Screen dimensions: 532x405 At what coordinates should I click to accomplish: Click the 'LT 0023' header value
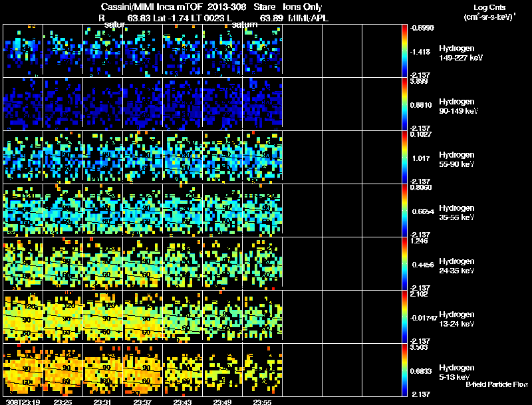[x=205, y=18]
